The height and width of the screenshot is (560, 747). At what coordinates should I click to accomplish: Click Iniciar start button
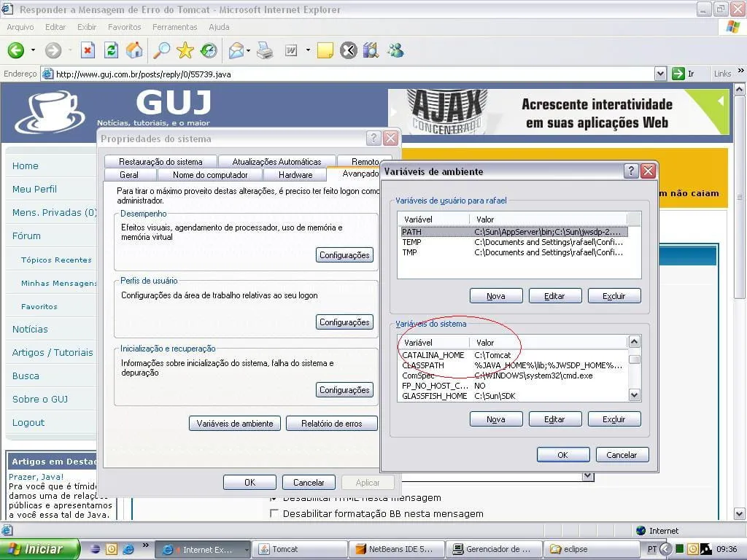(x=39, y=549)
